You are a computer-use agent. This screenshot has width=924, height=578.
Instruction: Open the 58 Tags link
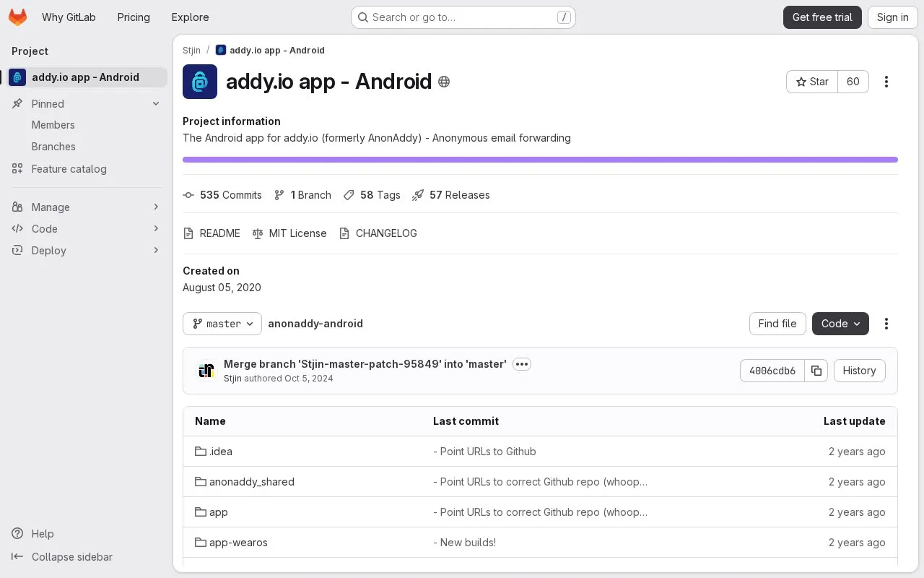[372, 195]
